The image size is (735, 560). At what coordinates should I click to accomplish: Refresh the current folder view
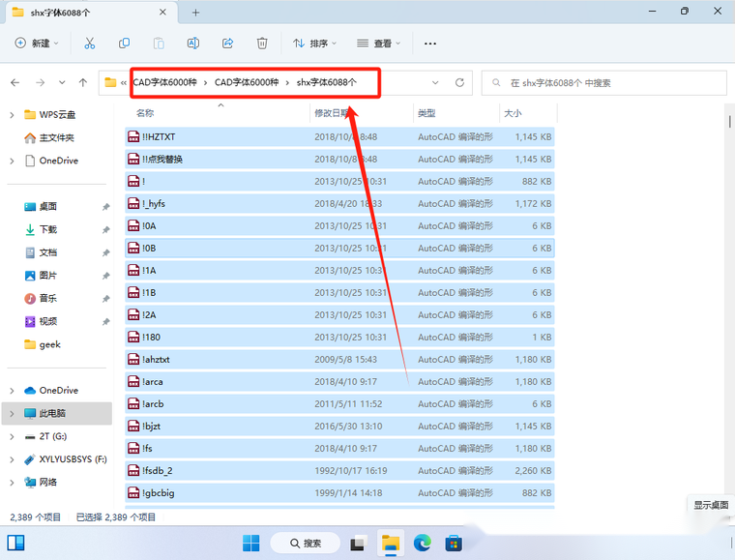(459, 83)
